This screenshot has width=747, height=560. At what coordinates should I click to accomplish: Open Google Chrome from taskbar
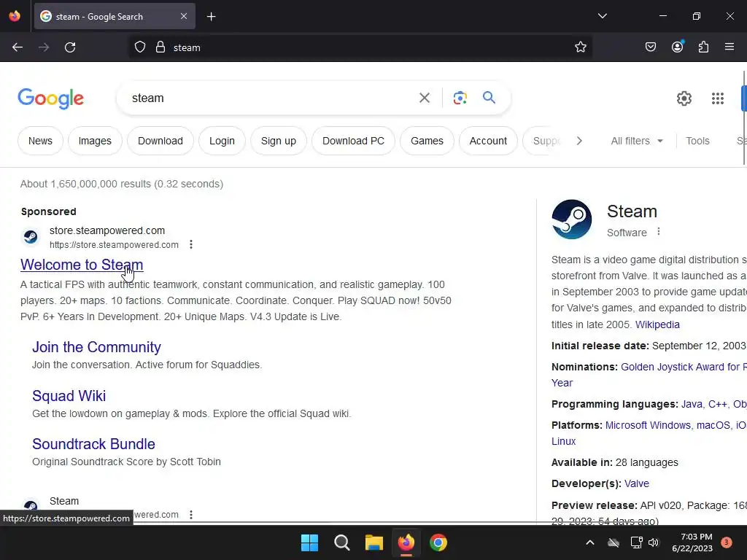[438, 542]
